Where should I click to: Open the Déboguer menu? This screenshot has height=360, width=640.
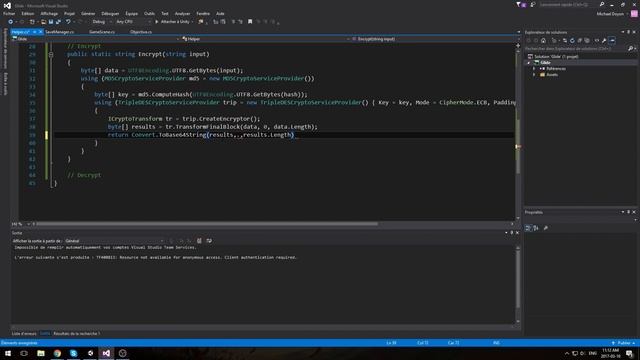[110, 13]
